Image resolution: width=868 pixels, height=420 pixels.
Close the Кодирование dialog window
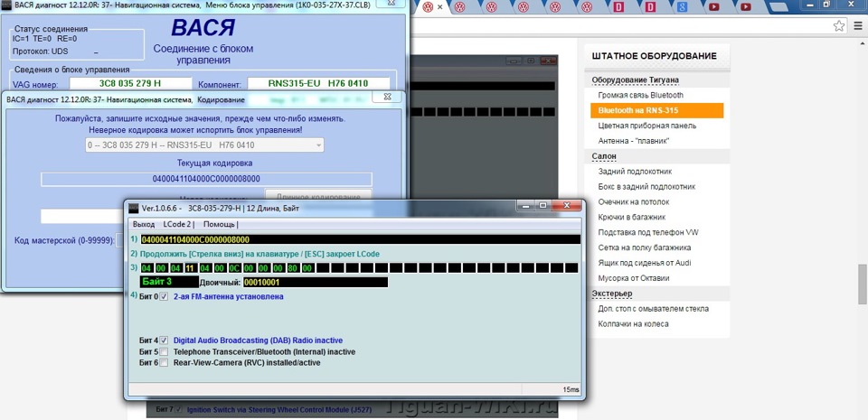[387, 96]
